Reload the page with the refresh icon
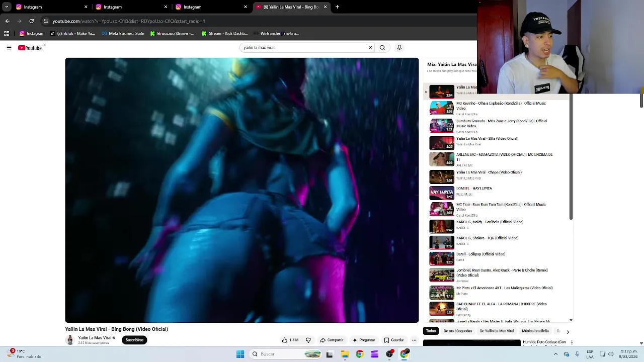 [x=31, y=21]
